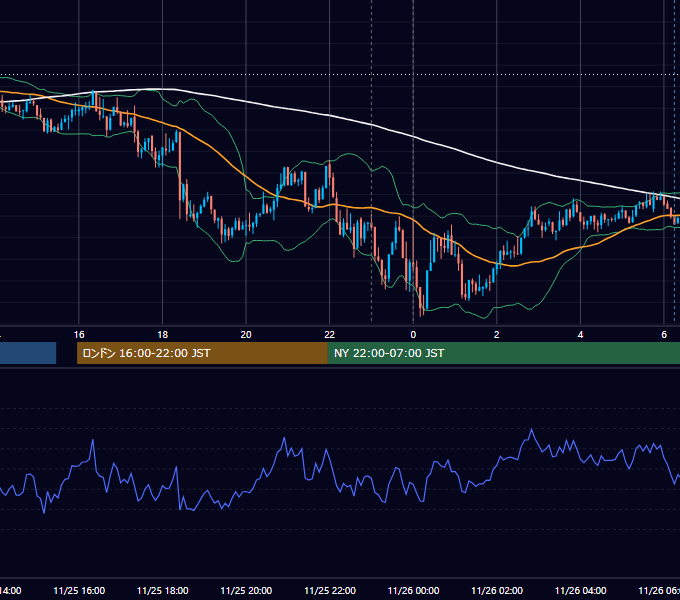
Task: Click hour label 18 on upper chart axis
Action: 163,335
